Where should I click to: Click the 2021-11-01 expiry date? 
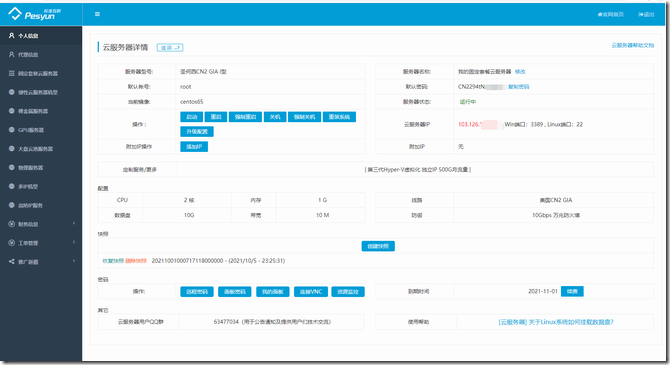pyautogui.click(x=543, y=291)
